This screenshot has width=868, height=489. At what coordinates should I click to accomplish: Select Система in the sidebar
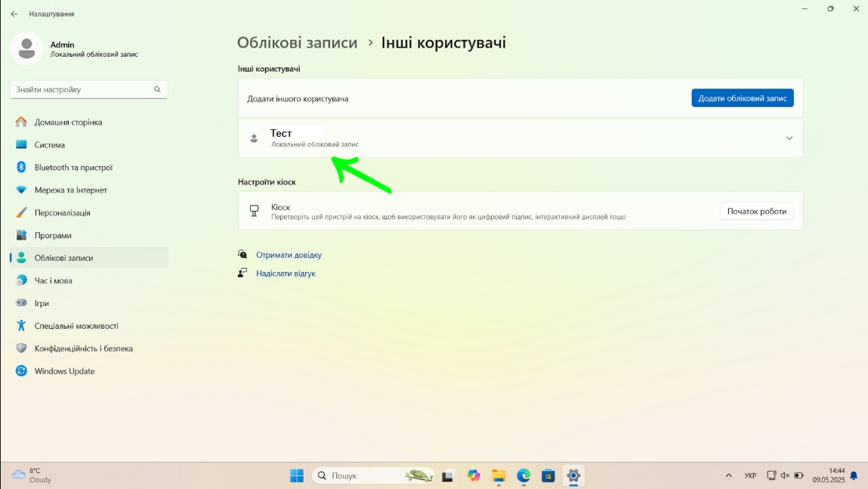(x=49, y=145)
